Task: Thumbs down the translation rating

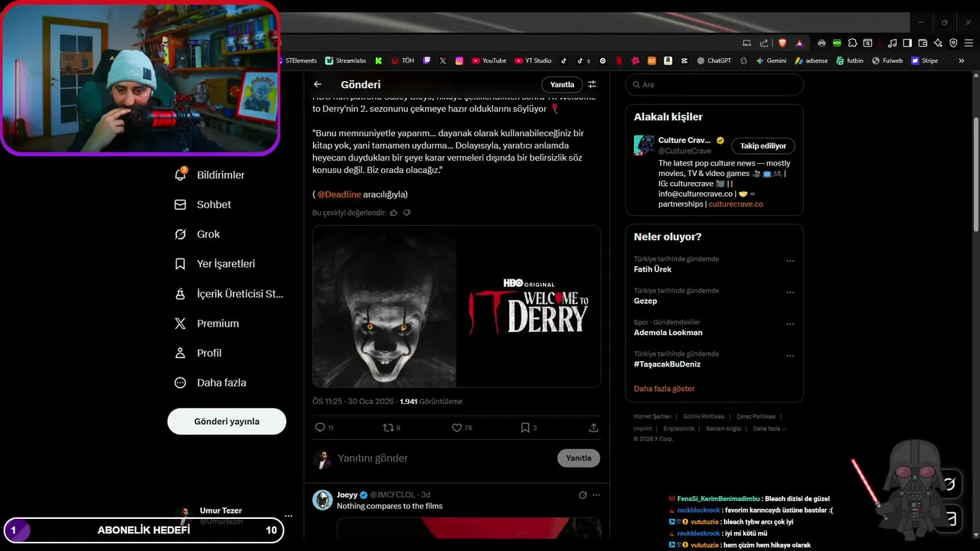Action: tap(407, 213)
